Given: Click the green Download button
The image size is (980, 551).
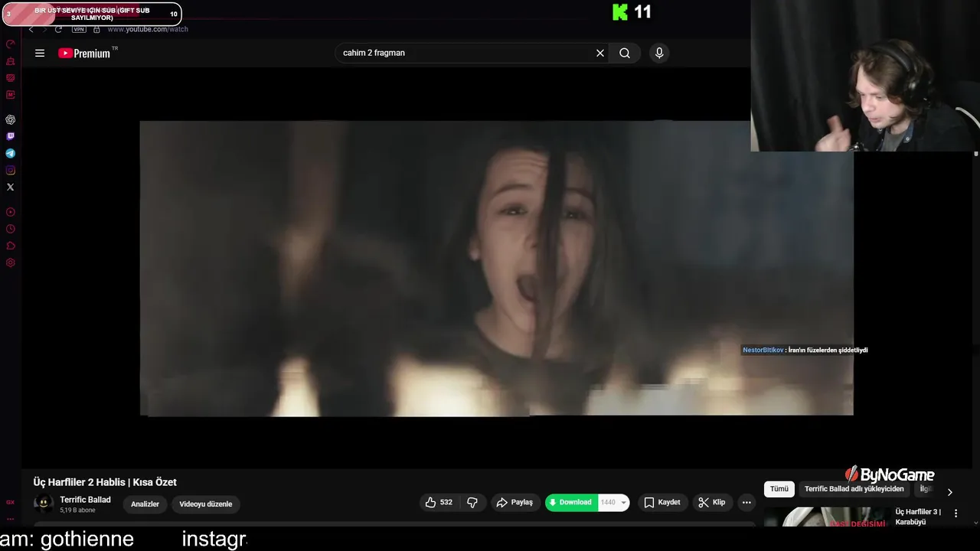Looking at the screenshot, I should (x=571, y=502).
